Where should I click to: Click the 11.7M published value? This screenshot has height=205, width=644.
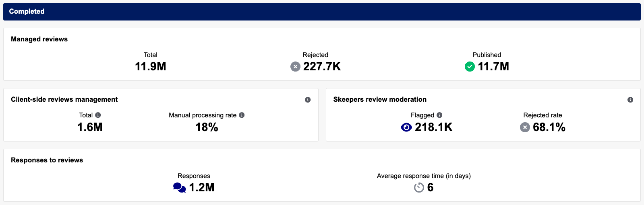[493, 66]
